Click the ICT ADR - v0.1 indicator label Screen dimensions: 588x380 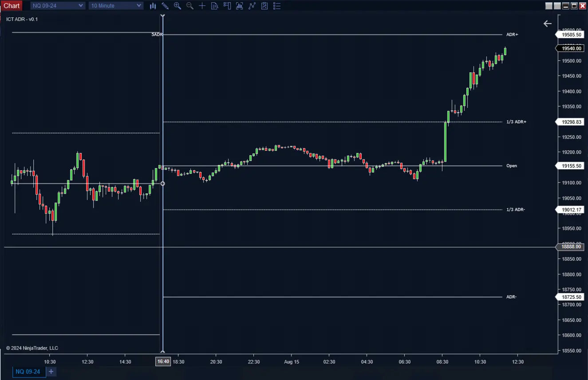coord(22,19)
